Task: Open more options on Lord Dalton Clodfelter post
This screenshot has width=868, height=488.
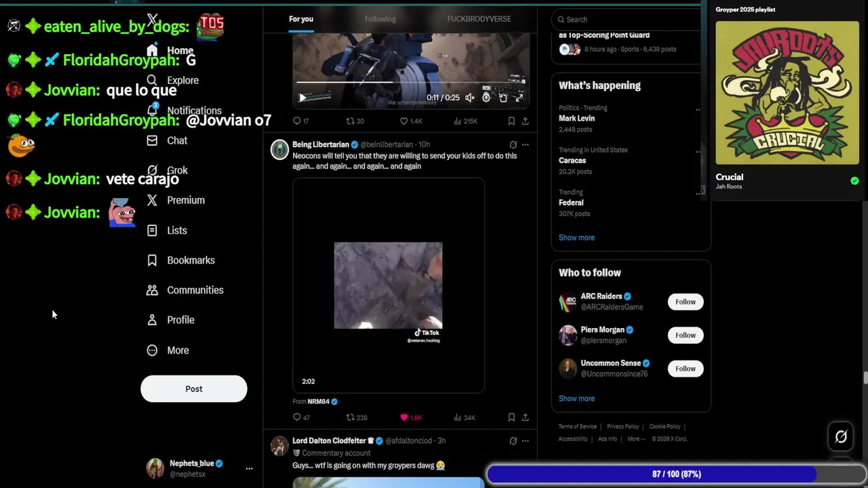Action: tap(525, 441)
